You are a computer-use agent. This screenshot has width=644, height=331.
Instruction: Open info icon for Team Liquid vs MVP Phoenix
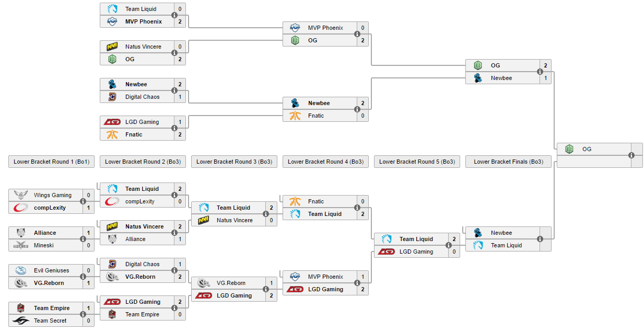point(174,15)
